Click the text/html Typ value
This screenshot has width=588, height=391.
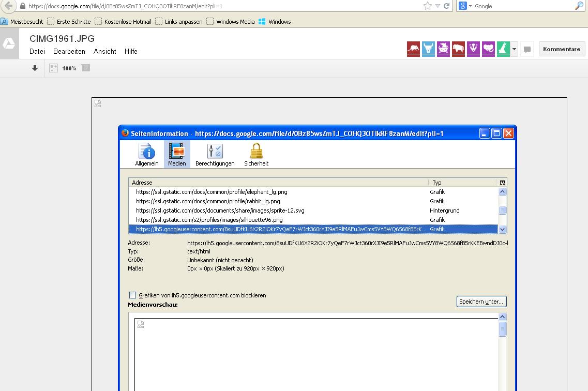coord(199,251)
